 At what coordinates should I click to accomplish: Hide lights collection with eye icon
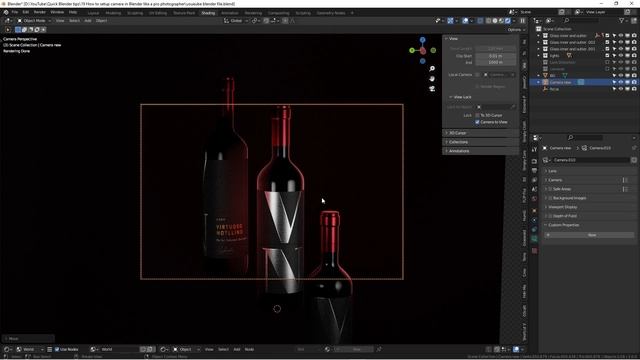coord(620,56)
